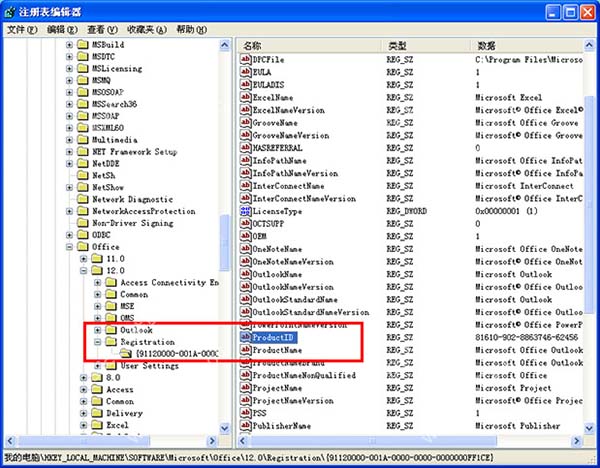
Task: Click the OCTSUPP string value icon
Action: click(245, 223)
